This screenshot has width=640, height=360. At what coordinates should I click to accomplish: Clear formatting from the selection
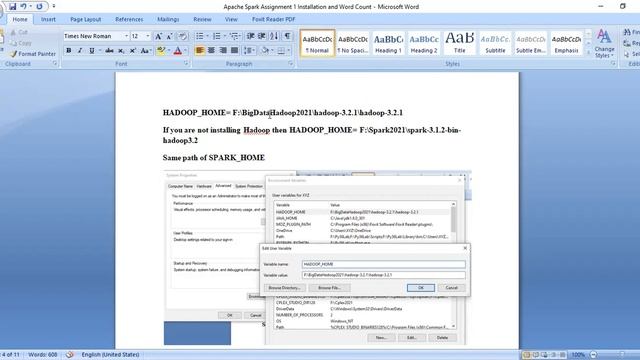point(183,36)
